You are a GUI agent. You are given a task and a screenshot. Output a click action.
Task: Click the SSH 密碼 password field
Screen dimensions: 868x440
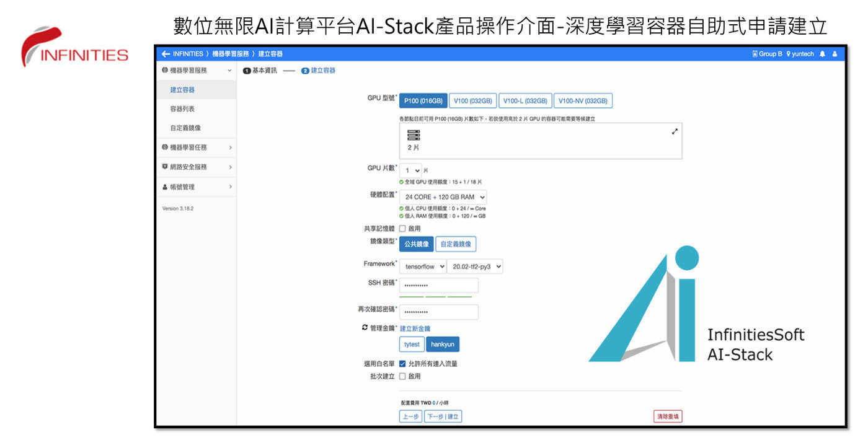tap(439, 285)
